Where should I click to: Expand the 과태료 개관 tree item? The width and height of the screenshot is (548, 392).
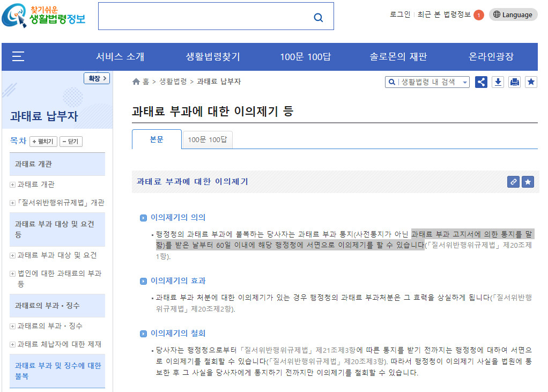(x=12, y=184)
